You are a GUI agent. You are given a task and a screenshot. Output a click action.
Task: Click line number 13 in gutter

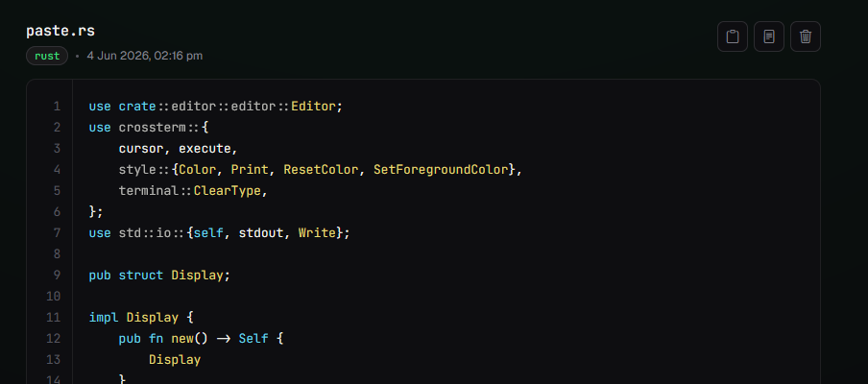point(53,360)
